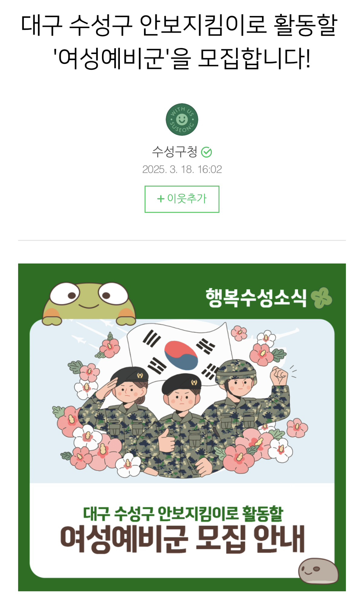Tap the raised fist of helmeted soldier
This screenshot has width=364, height=597.
pyautogui.click(x=280, y=375)
